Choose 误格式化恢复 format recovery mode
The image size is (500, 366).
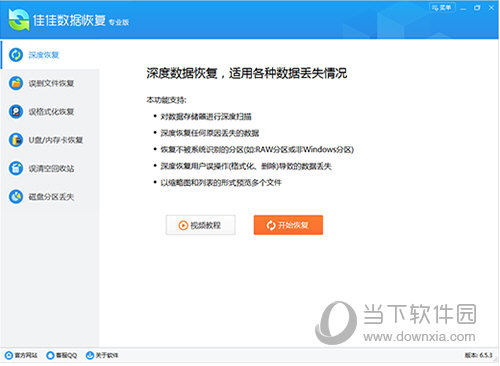click(x=50, y=112)
